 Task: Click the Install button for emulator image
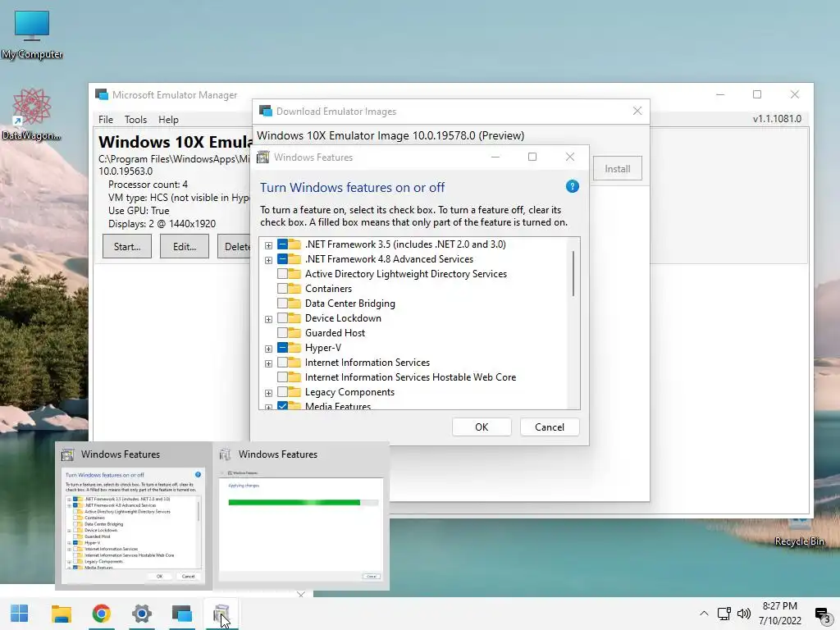tap(617, 169)
